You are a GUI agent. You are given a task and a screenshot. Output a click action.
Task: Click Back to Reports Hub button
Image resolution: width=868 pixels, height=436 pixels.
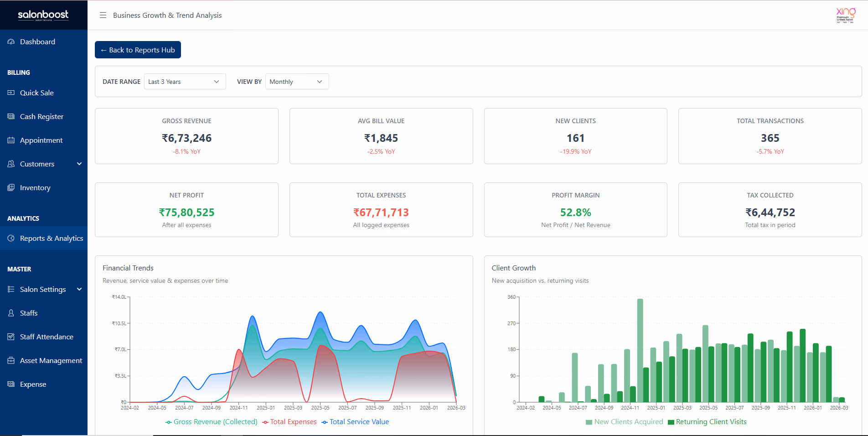(138, 50)
